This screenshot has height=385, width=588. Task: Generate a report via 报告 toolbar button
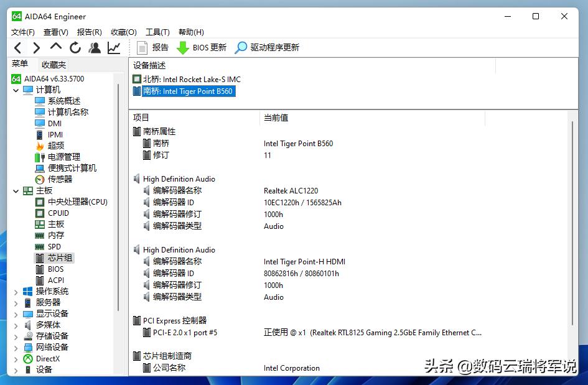pyautogui.click(x=153, y=47)
